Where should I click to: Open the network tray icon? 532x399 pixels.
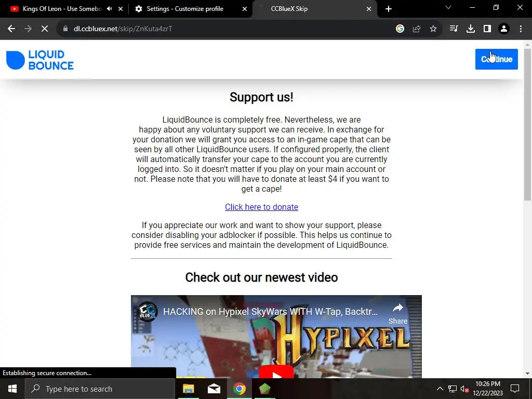(453, 389)
